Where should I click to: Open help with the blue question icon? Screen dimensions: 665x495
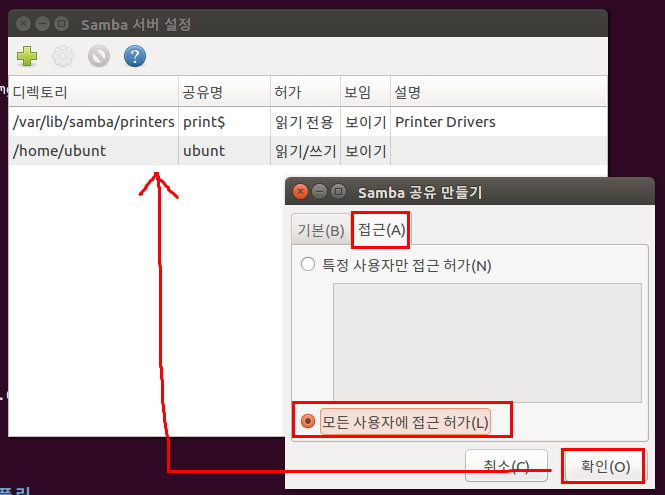(x=135, y=56)
